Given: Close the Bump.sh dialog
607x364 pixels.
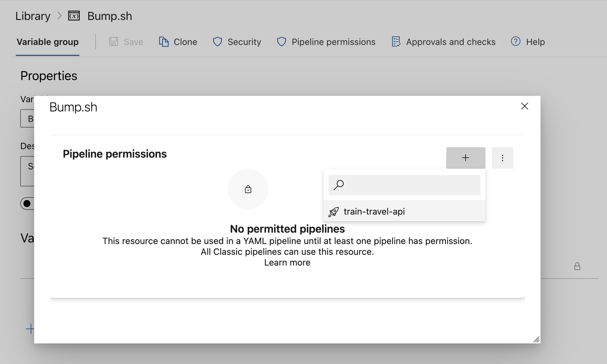Looking at the screenshot, I should click(524, 106).
